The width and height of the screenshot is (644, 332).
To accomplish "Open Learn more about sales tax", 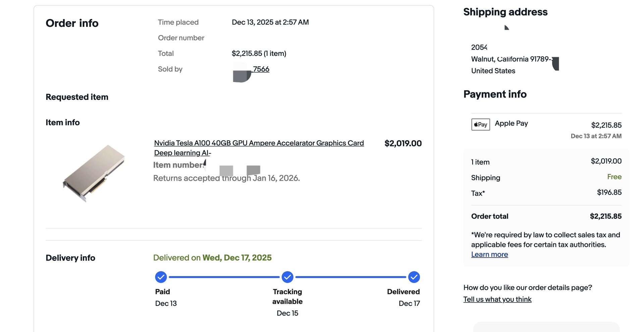I will coord(489,254).
